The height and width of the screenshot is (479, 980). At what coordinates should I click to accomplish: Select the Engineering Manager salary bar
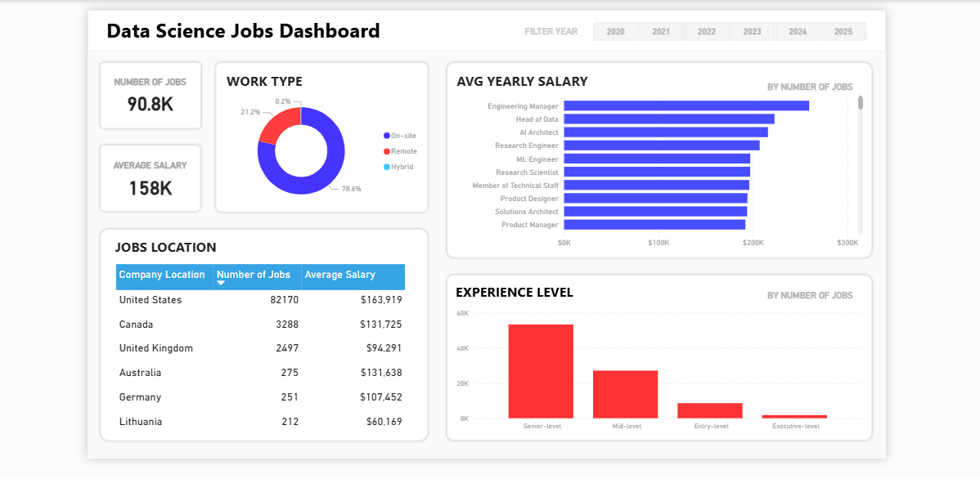[x=686, y=105]
